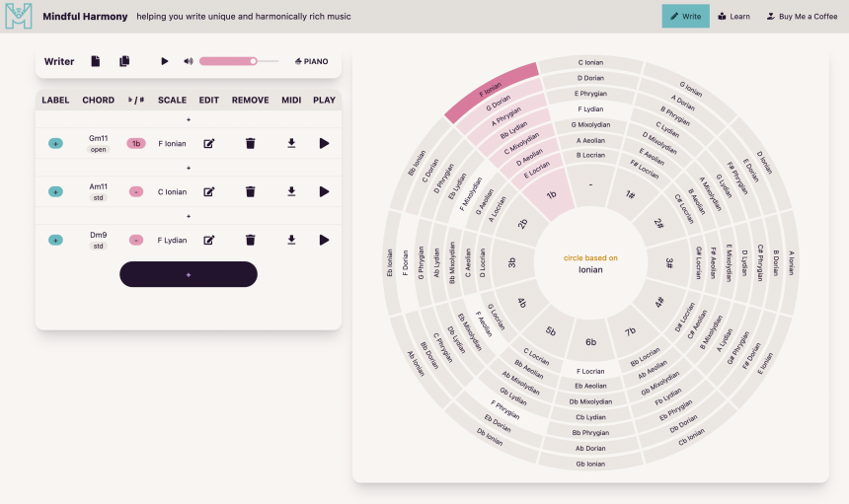
Task: Delete the Am11 chord row
Action: pos(251,191)
